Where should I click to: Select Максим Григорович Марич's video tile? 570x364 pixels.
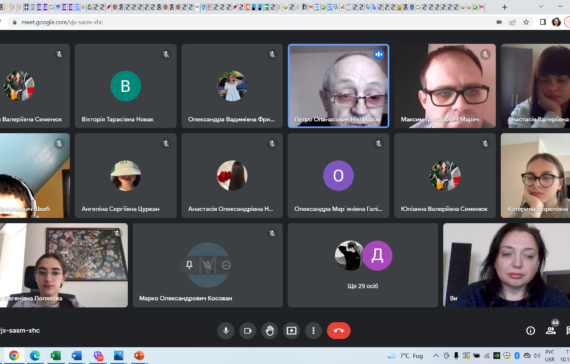coord(445,86)
